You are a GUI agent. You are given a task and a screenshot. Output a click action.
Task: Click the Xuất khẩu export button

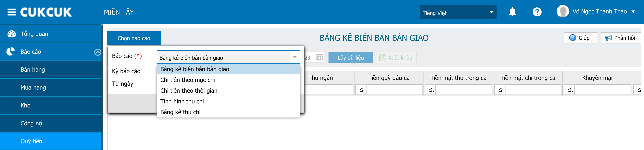(396, 57)
